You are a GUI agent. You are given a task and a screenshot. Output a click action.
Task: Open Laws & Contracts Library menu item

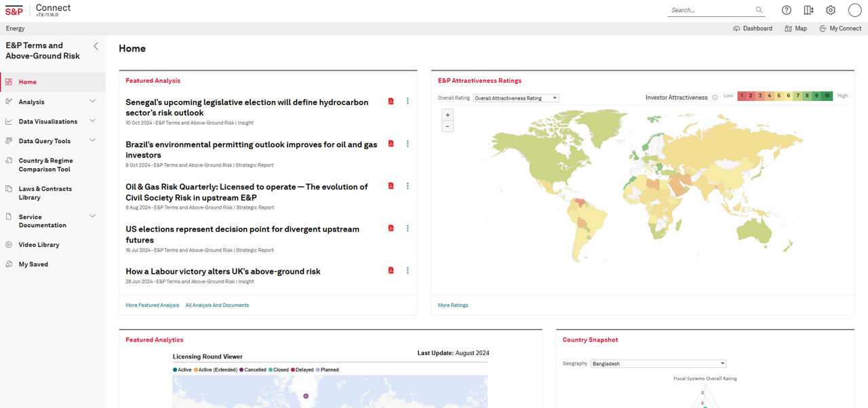pyautogui.click(x=45, y=193)
